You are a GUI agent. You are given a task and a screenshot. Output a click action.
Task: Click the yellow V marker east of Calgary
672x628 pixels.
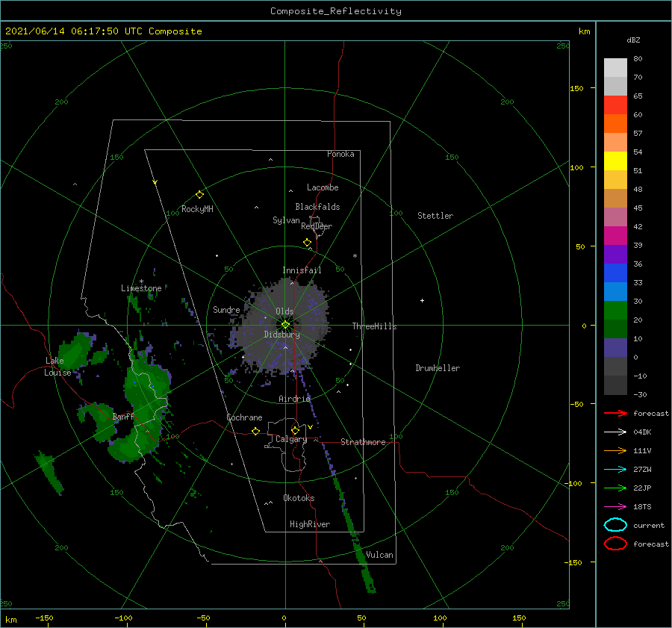tap(310, 427)
